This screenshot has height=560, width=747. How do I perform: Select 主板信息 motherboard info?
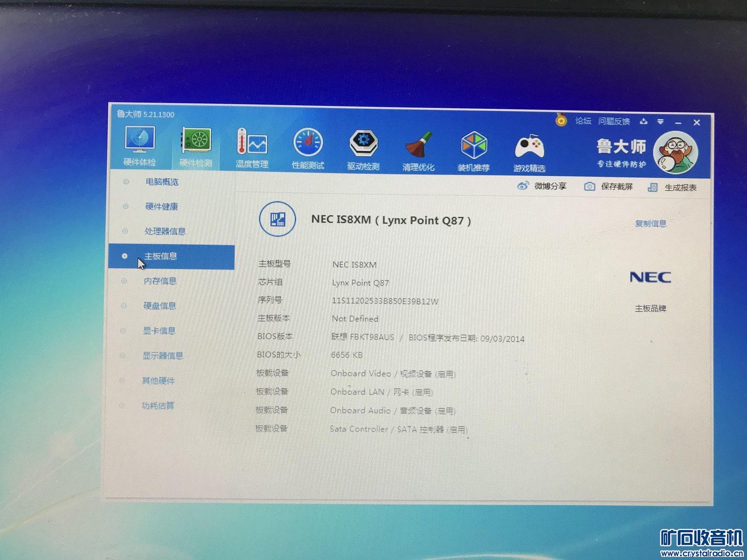(172, 256)
